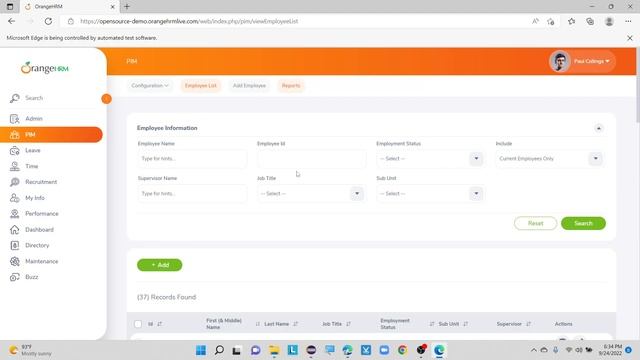Sort table by Sub Unit
This screenshot has height=360, width=640.
(465, 324)
